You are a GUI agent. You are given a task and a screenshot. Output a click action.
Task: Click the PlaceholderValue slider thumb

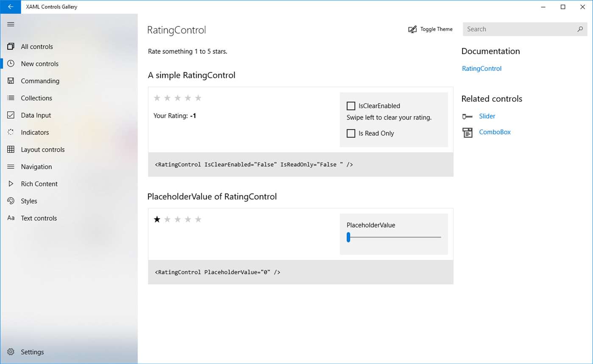(348, 237)
